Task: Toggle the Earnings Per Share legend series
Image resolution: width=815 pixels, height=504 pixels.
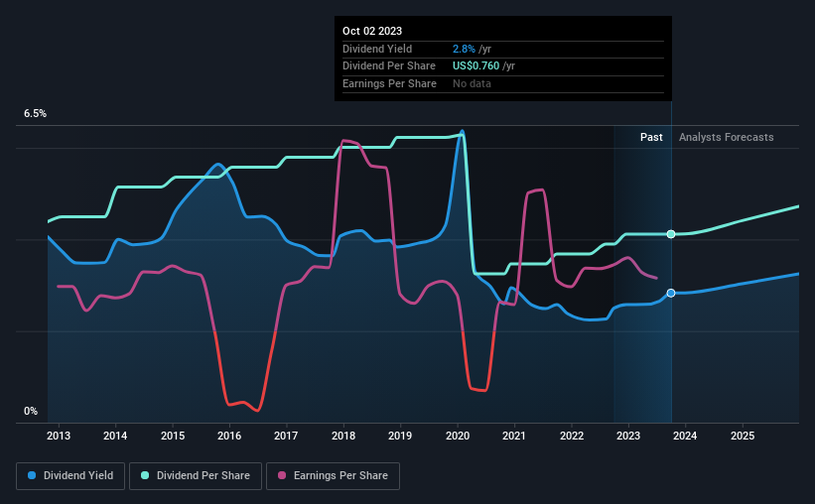Action: click(333, 476)
